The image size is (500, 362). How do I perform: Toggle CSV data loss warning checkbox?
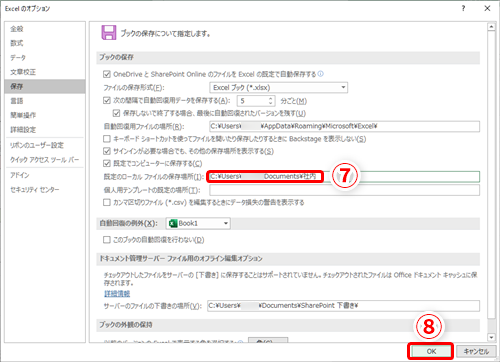click(107, 202)
